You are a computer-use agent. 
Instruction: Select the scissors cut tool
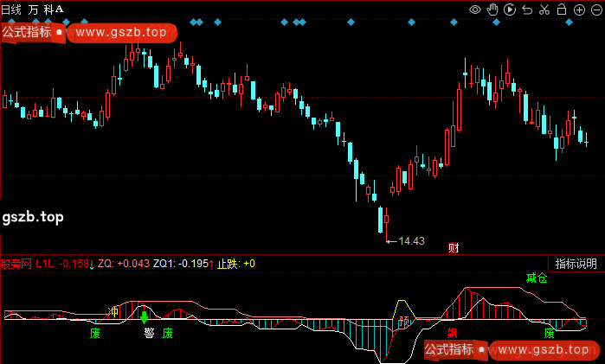click(x=544, y=10)
